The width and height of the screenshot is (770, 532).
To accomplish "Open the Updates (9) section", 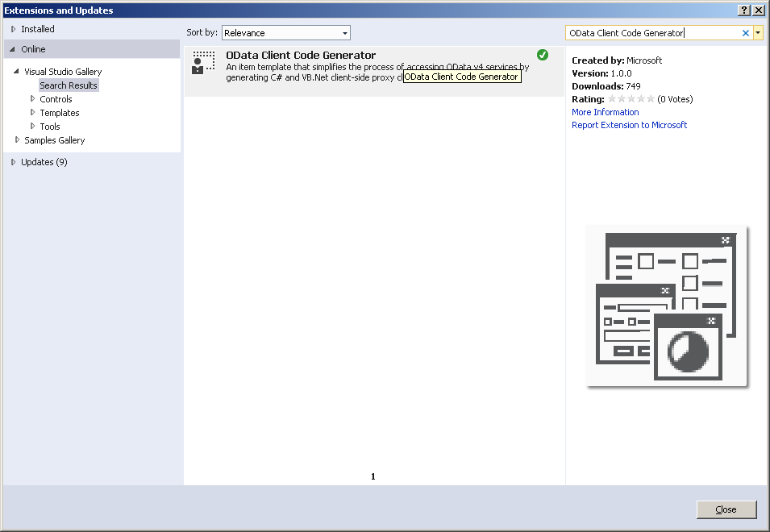I will click(x=44, y=162).
